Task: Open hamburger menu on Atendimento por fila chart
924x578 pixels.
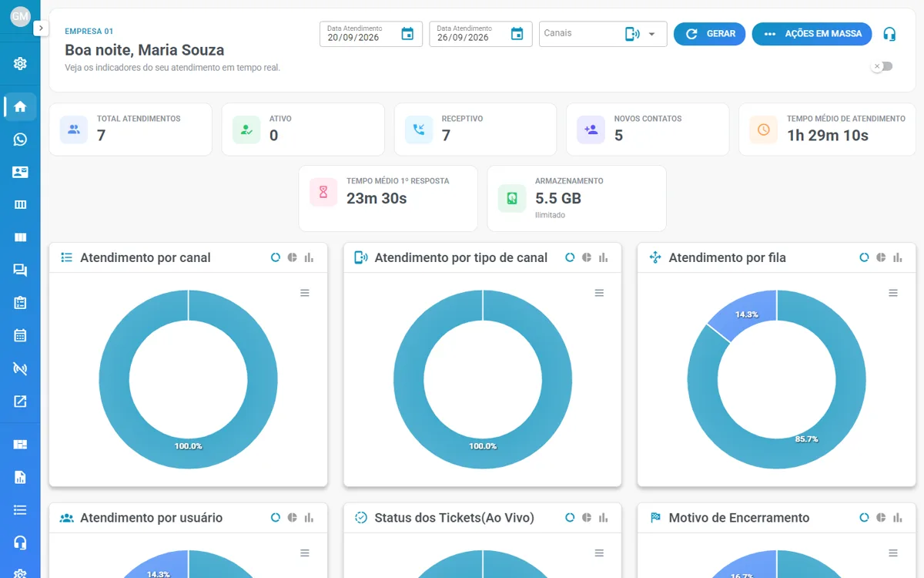Action: [x=893, y=293]
